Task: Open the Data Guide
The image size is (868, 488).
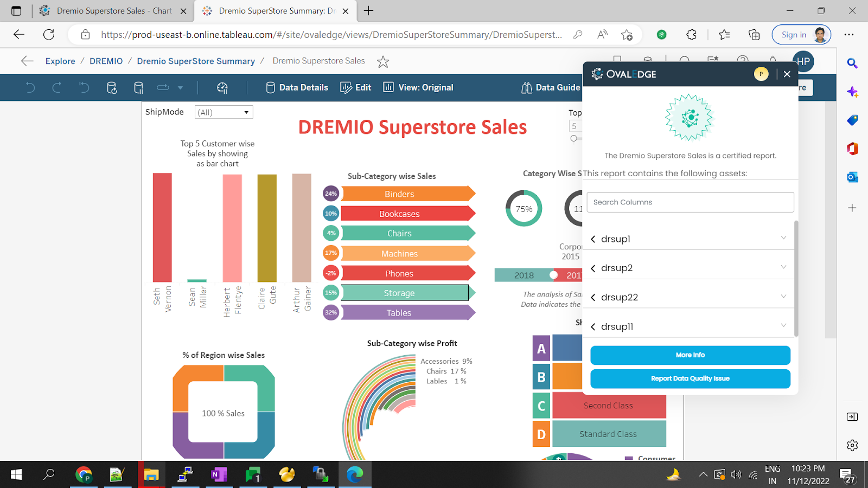Action: point(551,87)
